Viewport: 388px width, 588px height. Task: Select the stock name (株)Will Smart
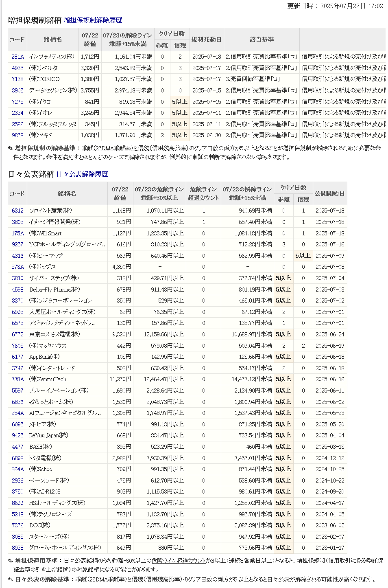(x=46, y=233)
